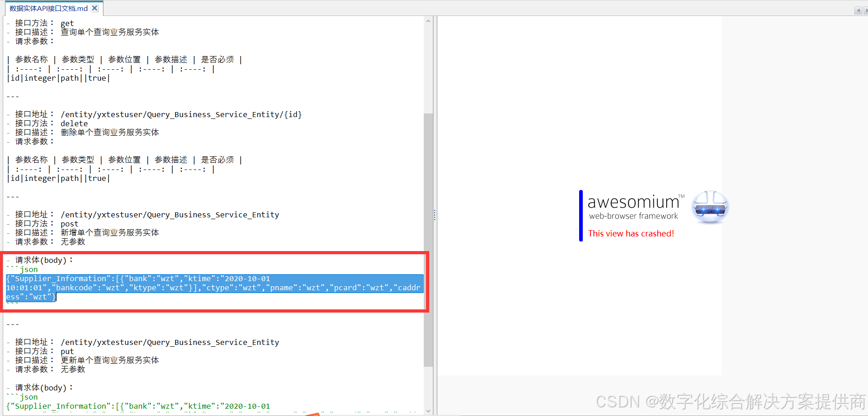Image resolution: width=868 pixels, height=416 pixels.
Task: Click the '```json' line above the selected JSON
Action: (22, 269)
